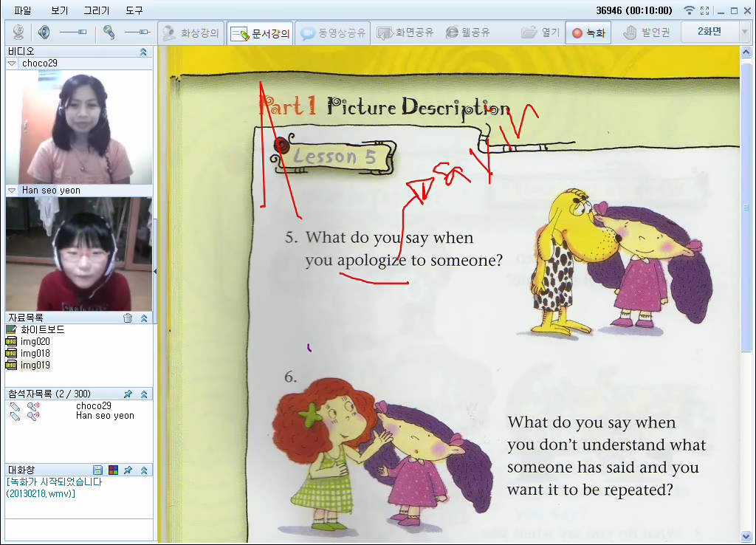The image size is (756, 545).
Task: Toggle choco29's pen permission icon
Action: tap(15, 407)
